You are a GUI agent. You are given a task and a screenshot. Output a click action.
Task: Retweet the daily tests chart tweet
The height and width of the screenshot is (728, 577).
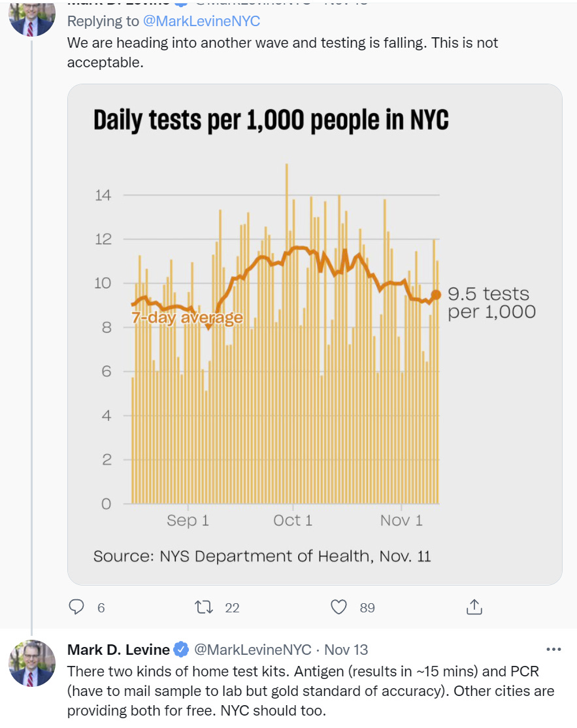pyautogui.click(x=205, y=607)
